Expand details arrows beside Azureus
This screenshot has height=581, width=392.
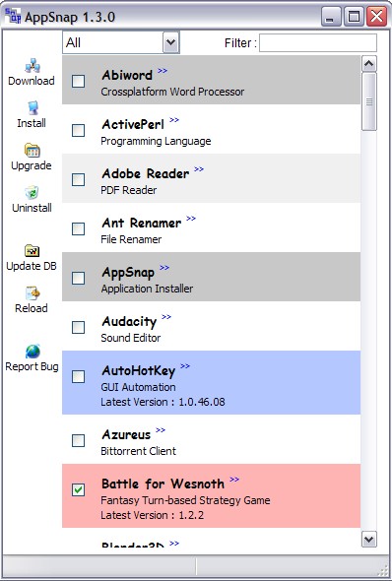pos(161,429)
